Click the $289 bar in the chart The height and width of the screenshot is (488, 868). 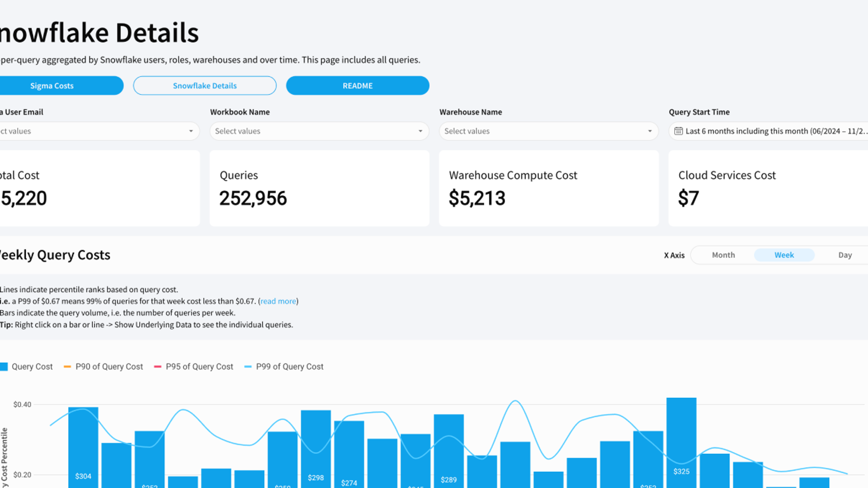[x=449, y=451]
